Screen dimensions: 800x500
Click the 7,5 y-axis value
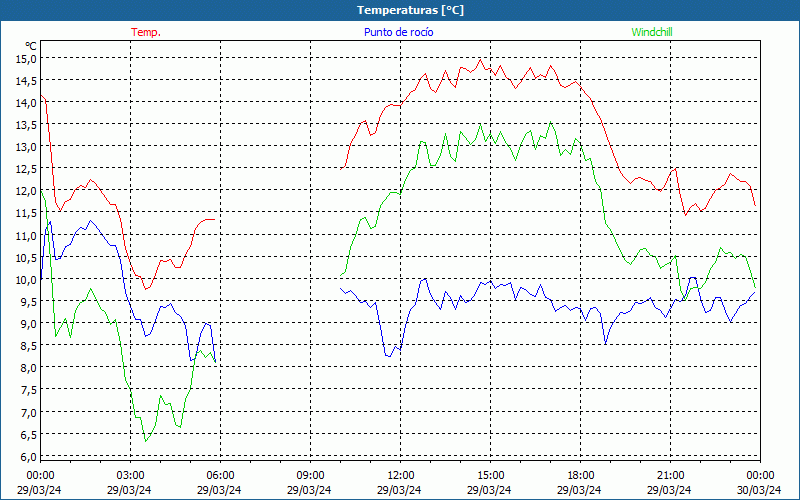click(x=30, y=390)
